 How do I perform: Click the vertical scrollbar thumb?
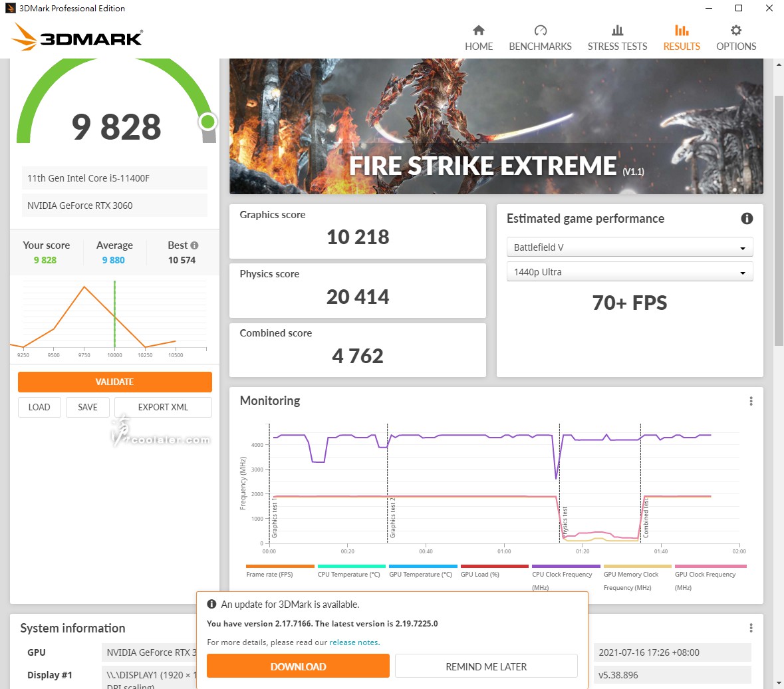pos(779,220)
